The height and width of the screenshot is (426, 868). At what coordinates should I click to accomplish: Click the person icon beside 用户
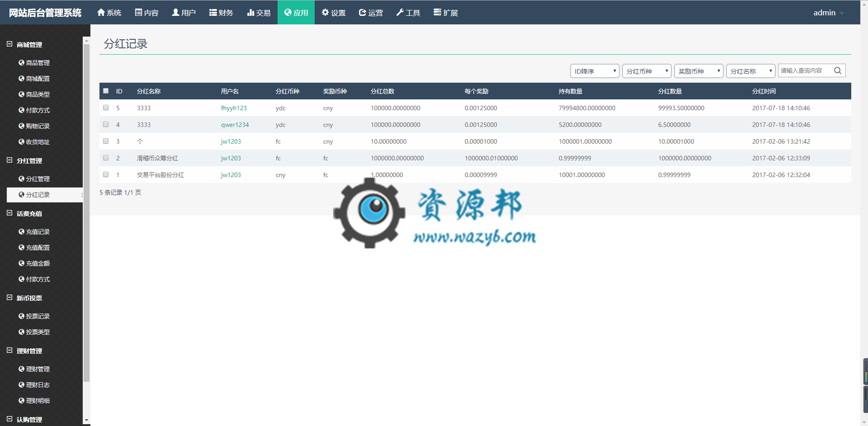(175, 12)
